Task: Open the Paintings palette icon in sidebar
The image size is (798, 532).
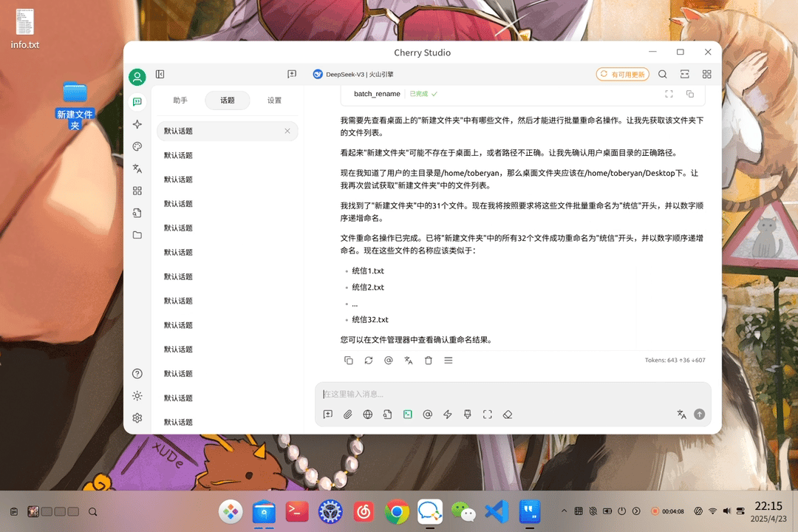Action: coord(137,146)
